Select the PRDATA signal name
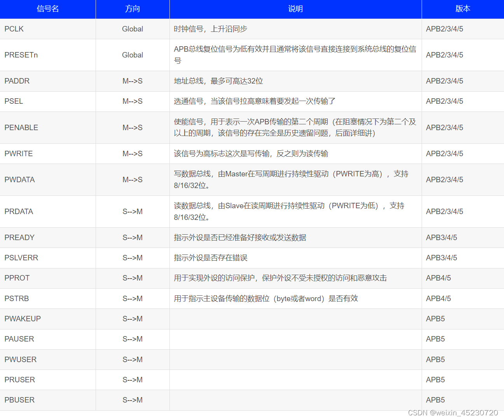The width and height of the screenshot is (504, 420). click(x=18, y=211)
